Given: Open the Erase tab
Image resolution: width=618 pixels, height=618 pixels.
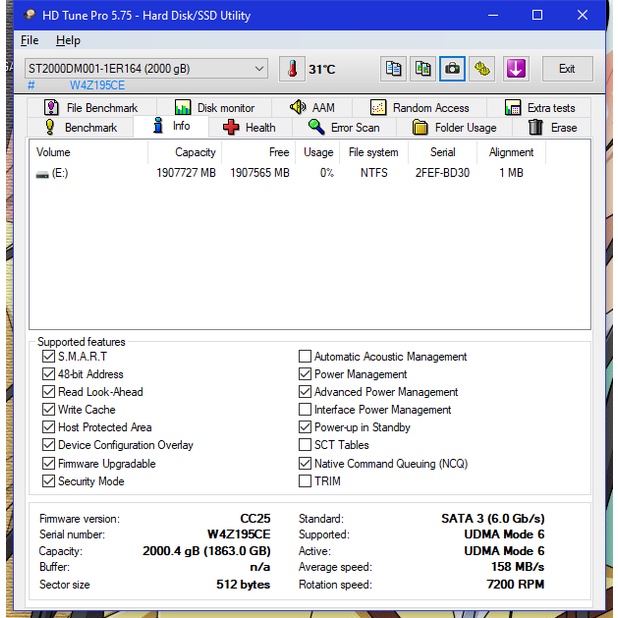Looking at the screenshot, I should (552, 127).
